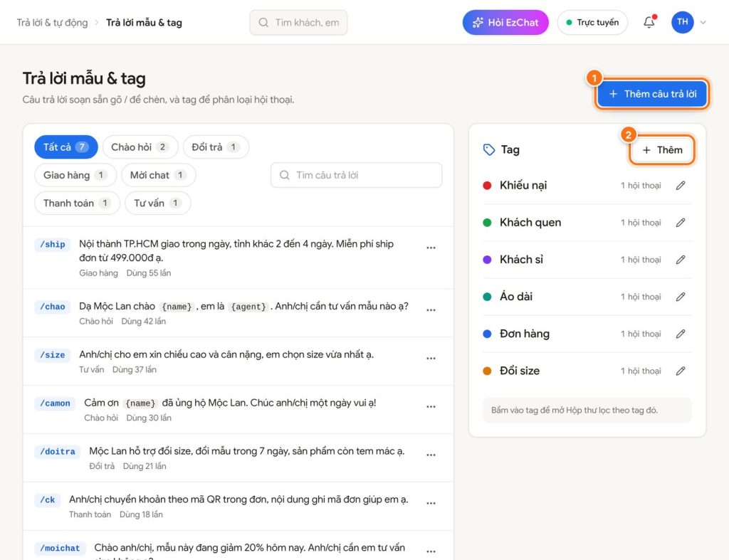
Task: Open more options for /ck reply
Action: click(x=431, y=503)
